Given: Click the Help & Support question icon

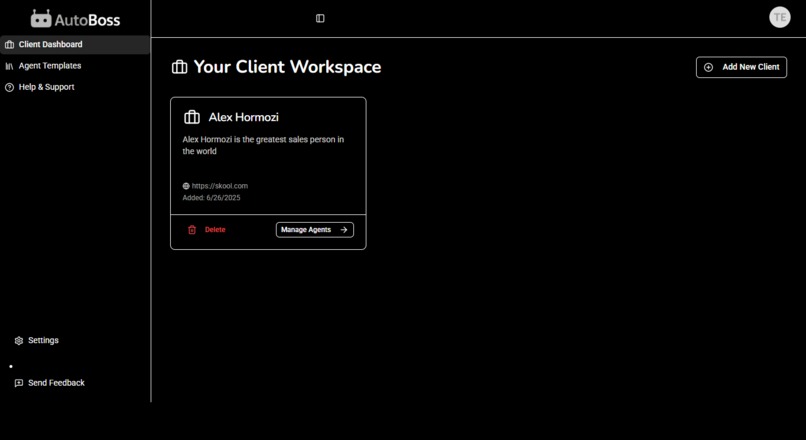Looking at the screenshot, I should 9,87.
